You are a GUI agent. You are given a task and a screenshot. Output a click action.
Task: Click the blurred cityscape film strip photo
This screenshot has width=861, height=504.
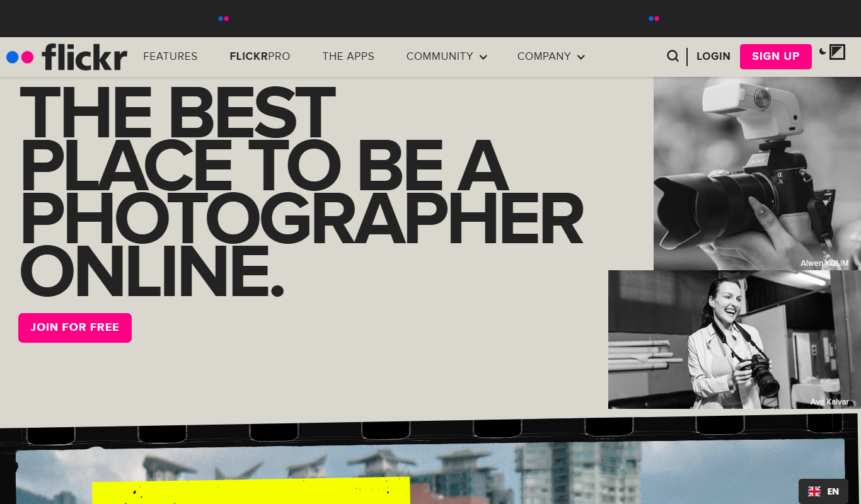click(x=430, y=472)
